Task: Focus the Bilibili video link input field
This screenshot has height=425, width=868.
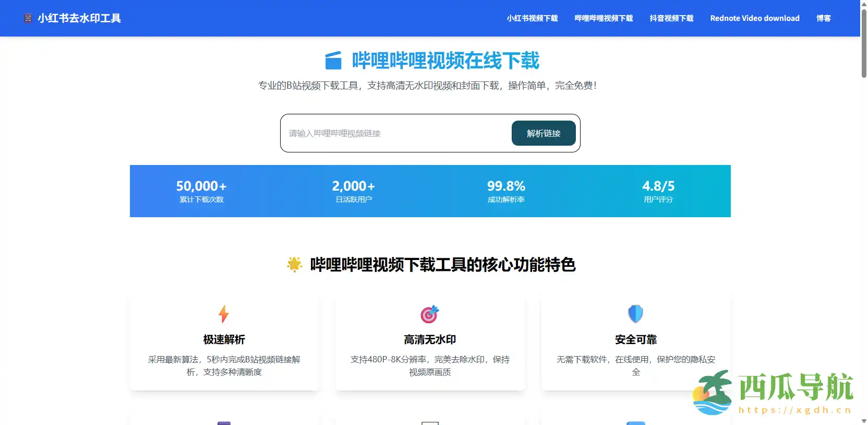Action: click(x=396, y=134)
